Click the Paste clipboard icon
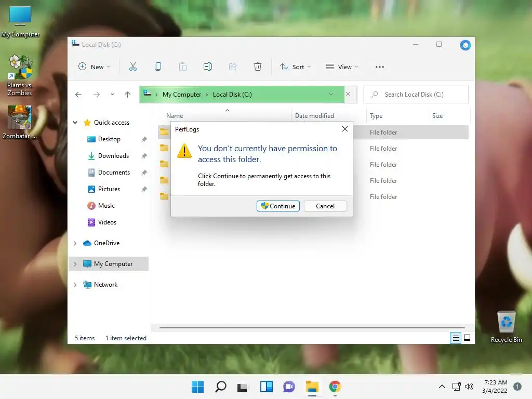The image size is (532, 399). point(183,67)
